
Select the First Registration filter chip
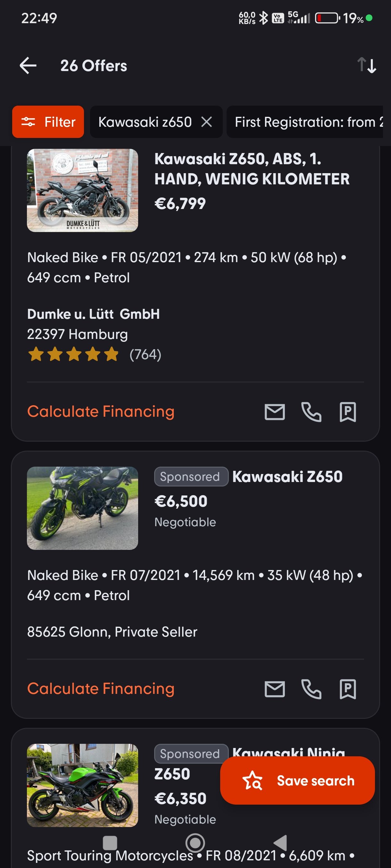(x=305, y=122)
